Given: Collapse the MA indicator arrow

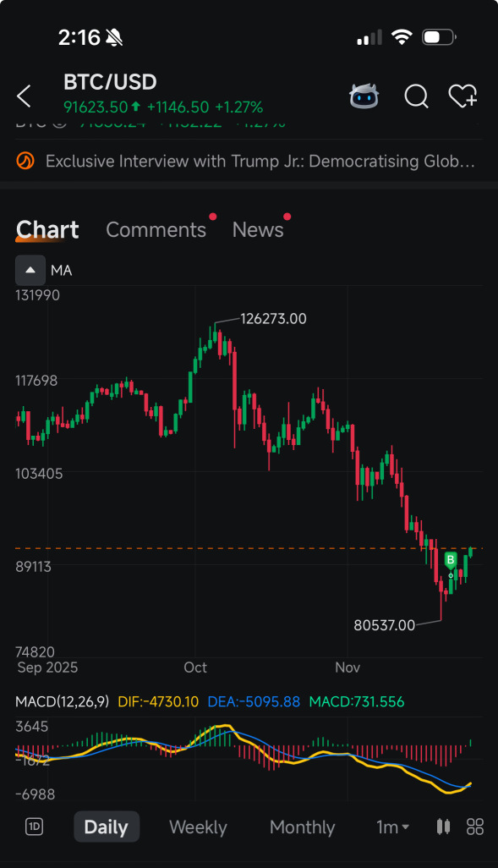Looking at the screenshot, I should [x=30, y=270].
